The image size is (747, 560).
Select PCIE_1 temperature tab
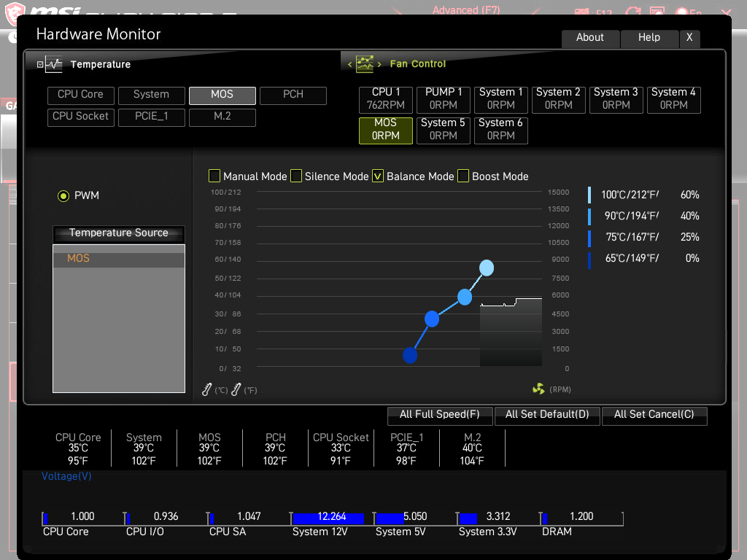click(152, 117)
